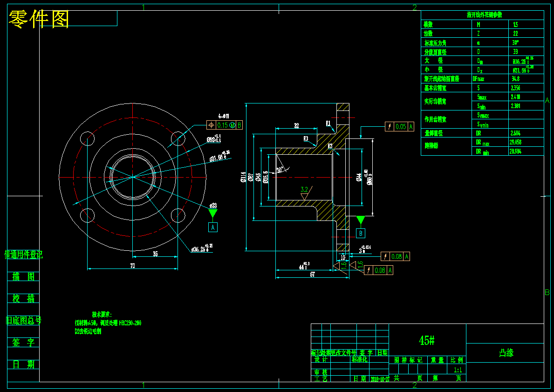Click the position tolerance symbol beside 0.15
The image size is (554, 392).
[x=211, y=125]
